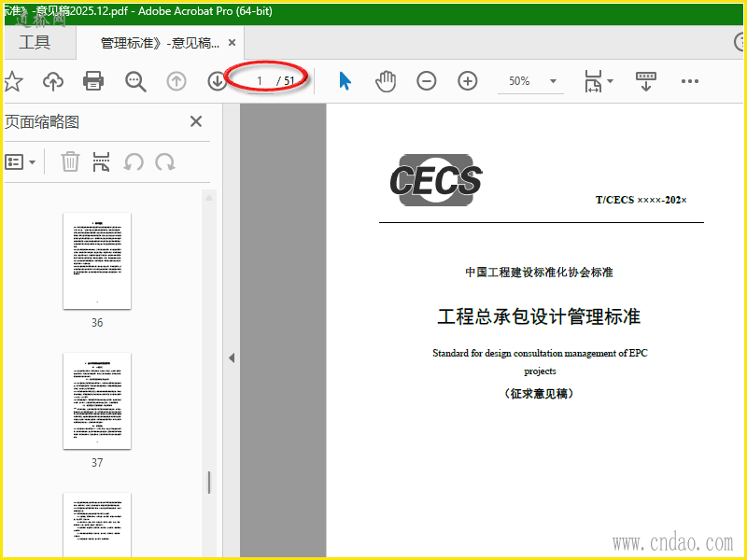Click the page label 36
Image resolution: width=747 pixels, height=560 pixels.
click(x=97, y=323)
